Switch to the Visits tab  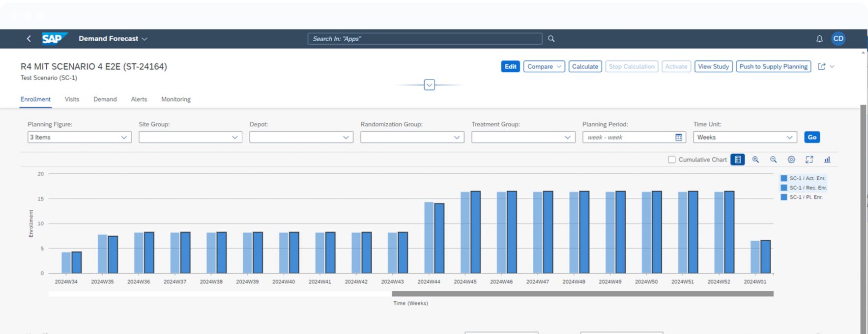click(72, 99)
